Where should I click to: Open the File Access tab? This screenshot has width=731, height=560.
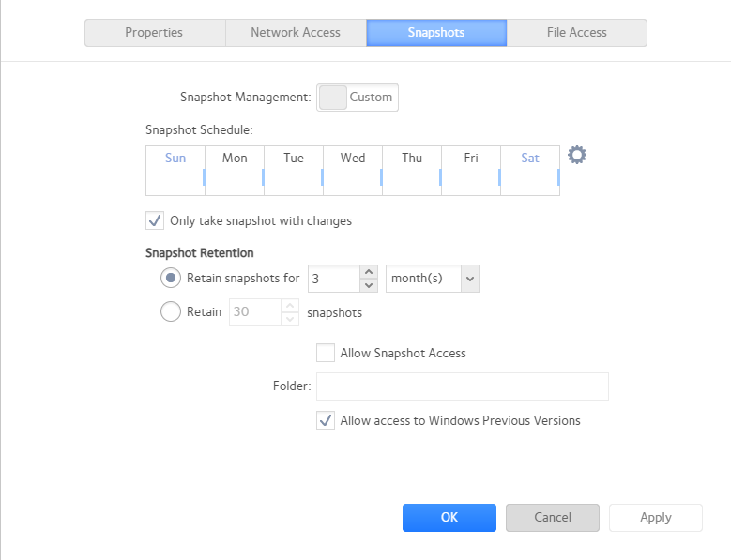[x=576, y=33]
